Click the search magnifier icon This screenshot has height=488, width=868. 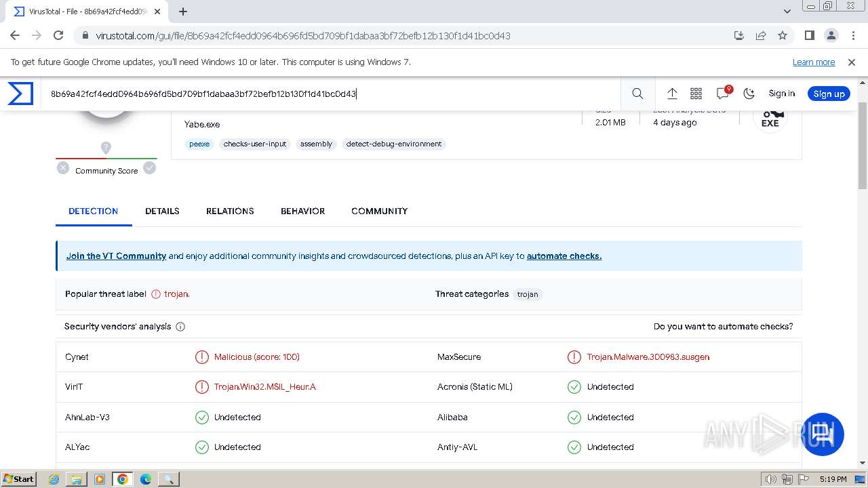637,94
